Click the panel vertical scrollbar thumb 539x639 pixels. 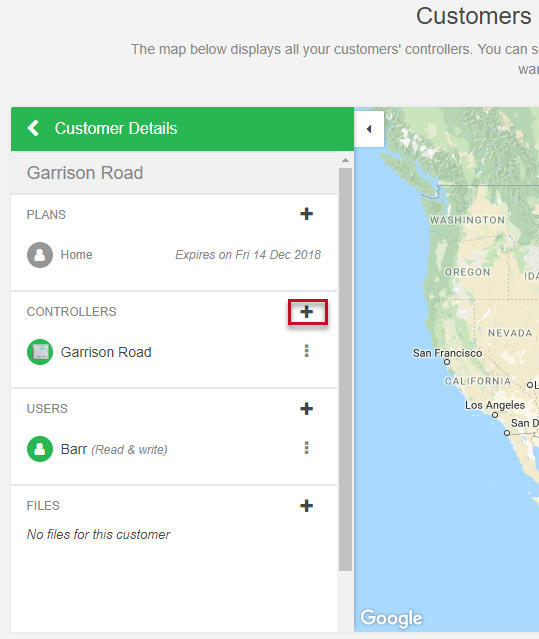[x=345, y=370]
